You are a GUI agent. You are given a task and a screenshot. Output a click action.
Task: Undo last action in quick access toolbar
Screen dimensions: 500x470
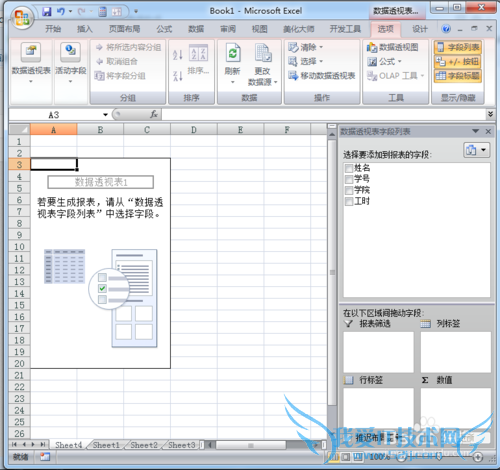(60, 12)
